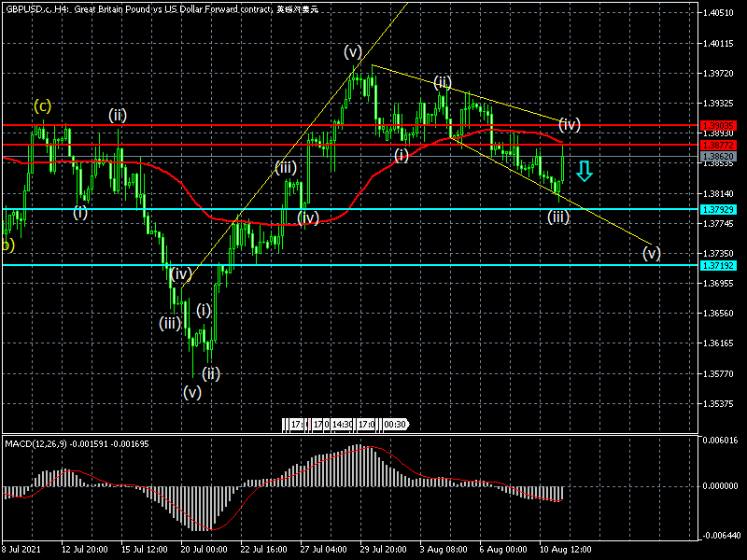This screenshot has height=560, width=747.
Task: Select the 14:30 event flag marker
Action: 342,424
